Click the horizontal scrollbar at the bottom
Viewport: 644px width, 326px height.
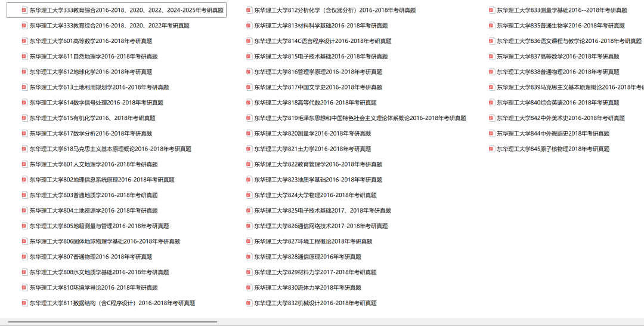(112, 322)
